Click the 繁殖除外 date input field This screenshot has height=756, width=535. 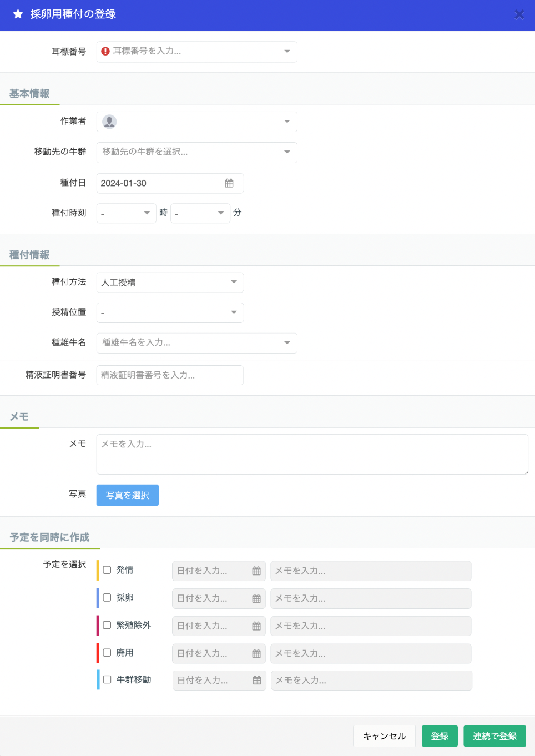pyautogui.click(x=219, y=626)
